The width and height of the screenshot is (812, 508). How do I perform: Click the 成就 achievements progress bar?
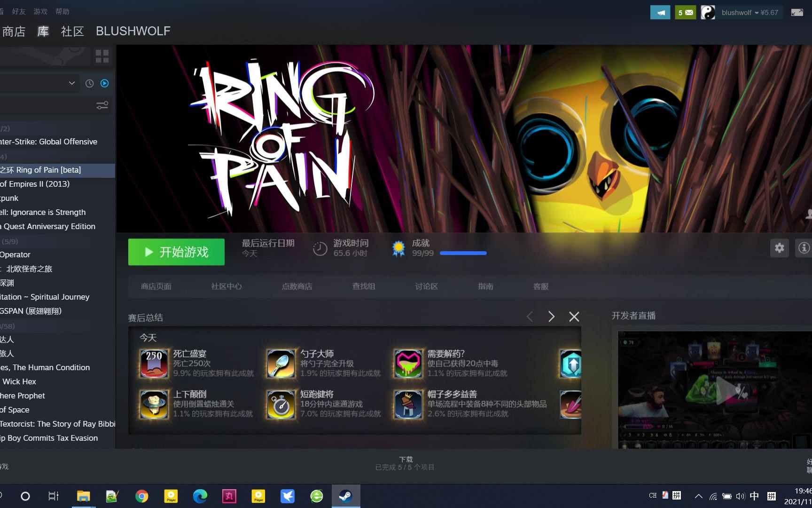pos(463,253)
